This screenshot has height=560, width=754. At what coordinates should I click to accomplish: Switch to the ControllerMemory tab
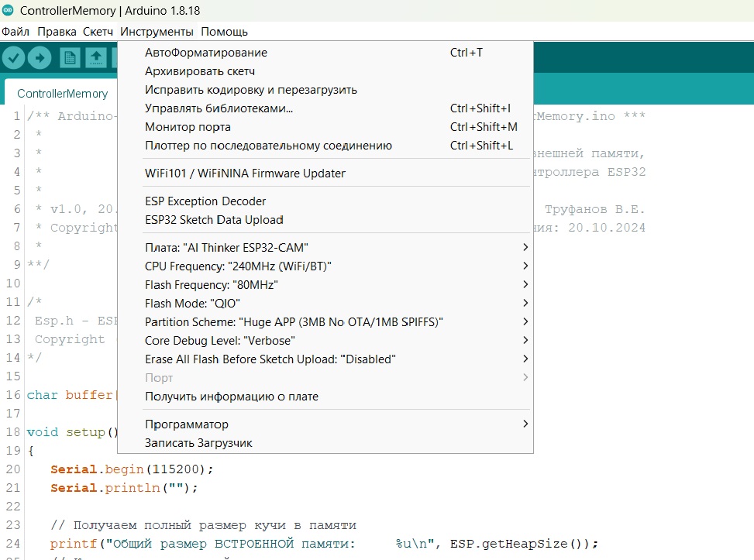(x=63, y=94)
